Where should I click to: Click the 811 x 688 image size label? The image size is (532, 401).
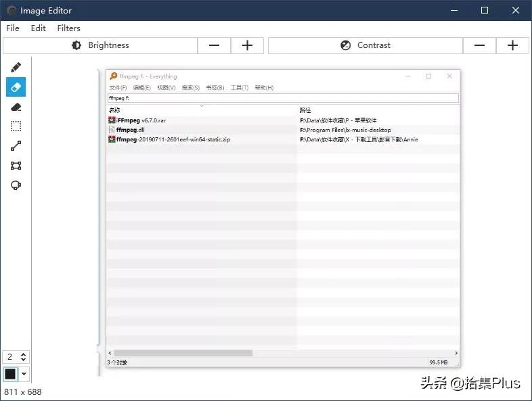[23, 392]
